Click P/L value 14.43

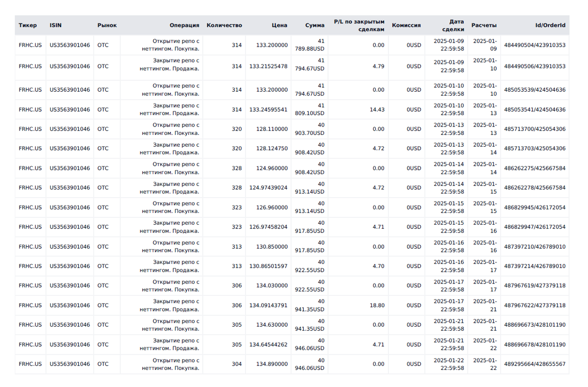[377, 109]
